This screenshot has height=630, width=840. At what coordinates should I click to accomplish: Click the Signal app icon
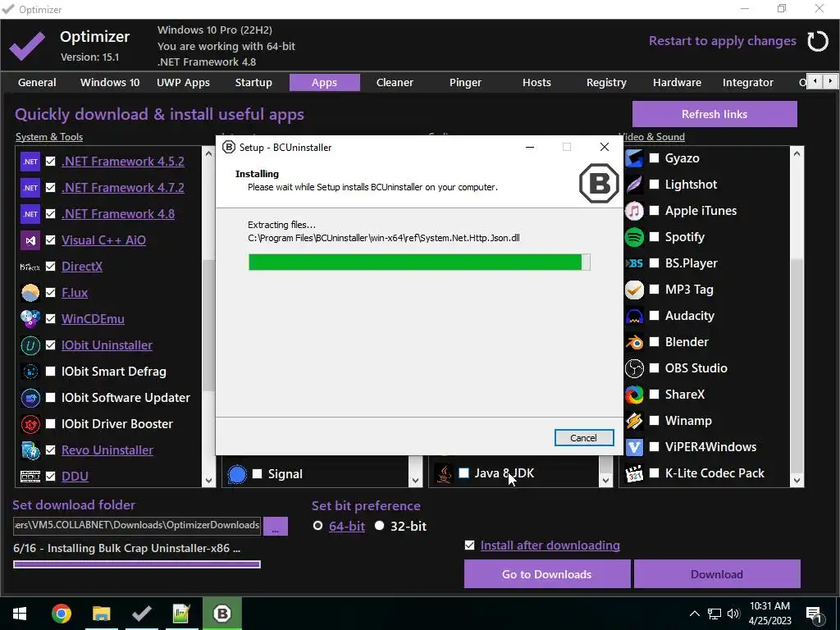[x=237, y=474]
